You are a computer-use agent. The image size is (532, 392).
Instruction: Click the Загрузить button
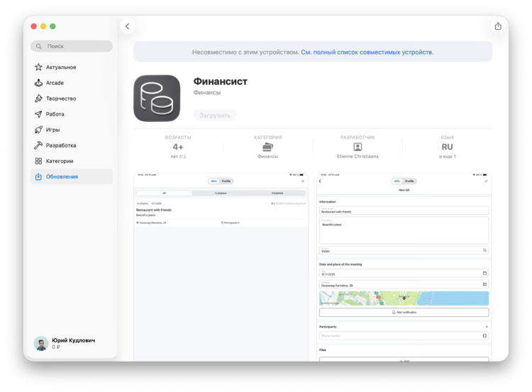(214, 116)
